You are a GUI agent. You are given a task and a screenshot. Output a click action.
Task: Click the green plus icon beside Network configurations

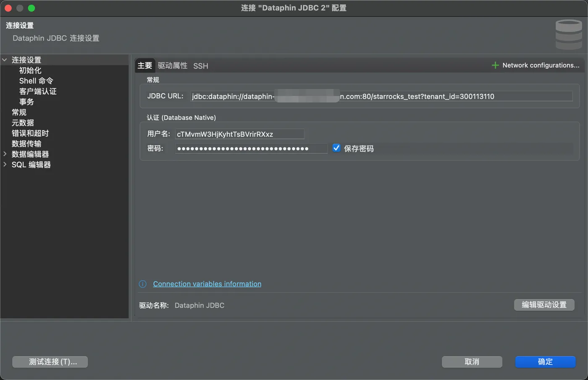coord(495,66)
